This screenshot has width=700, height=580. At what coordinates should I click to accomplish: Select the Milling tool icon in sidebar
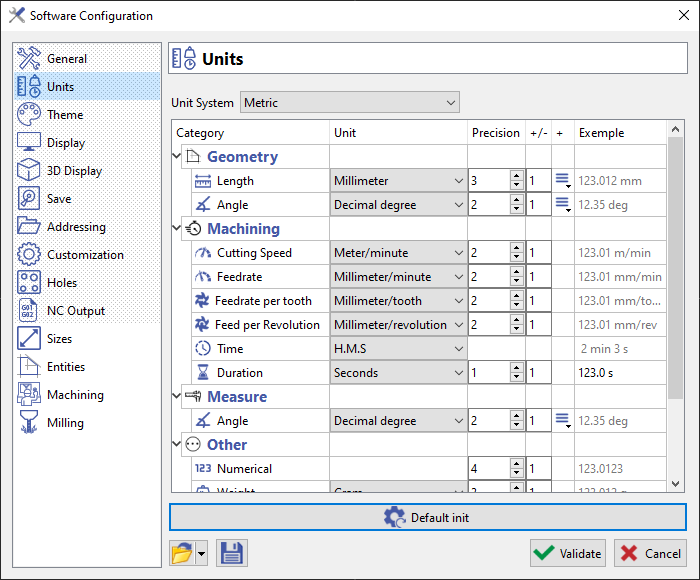(x=29, y=423)
